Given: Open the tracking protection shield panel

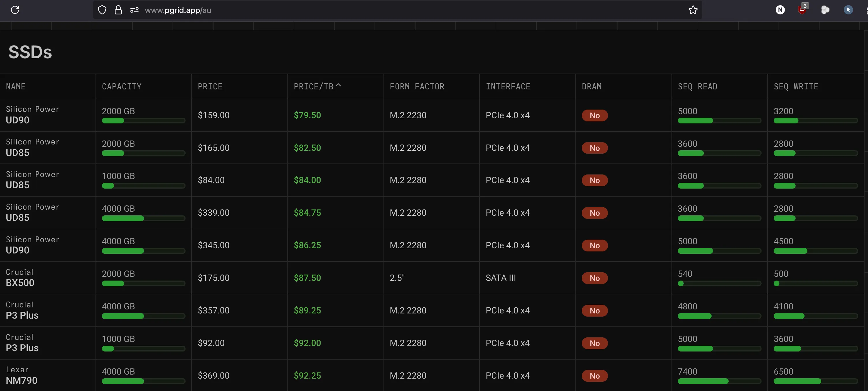Looking at the screenshot, I should [102, 10].
